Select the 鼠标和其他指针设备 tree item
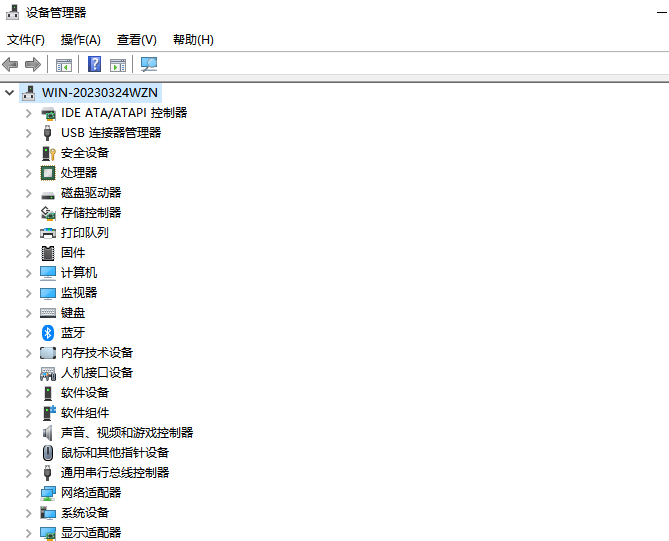Image resolution: width=669 pixels, height=541 pixels. [x=115, y=453]
